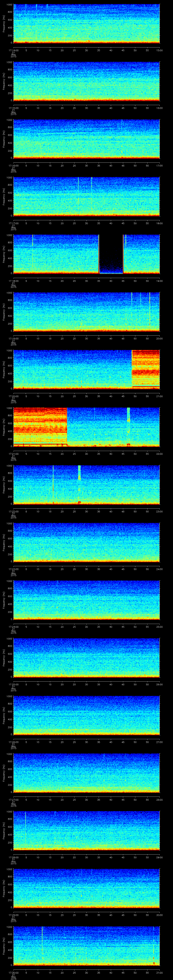Click the 35-second tick label under the 17:18 panel
Viewport: 173px width, 980px height.
coord(99,281)
